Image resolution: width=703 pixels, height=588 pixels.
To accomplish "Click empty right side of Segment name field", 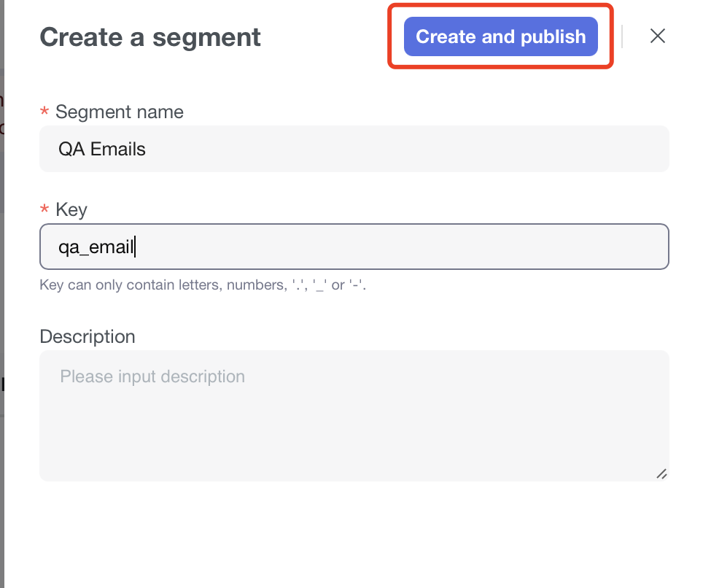I will point(510,150).
